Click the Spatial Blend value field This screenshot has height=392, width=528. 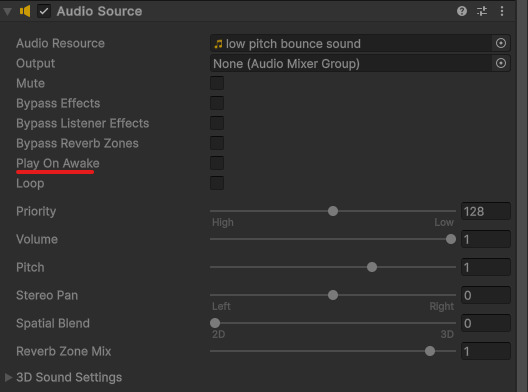coord(486,323)
